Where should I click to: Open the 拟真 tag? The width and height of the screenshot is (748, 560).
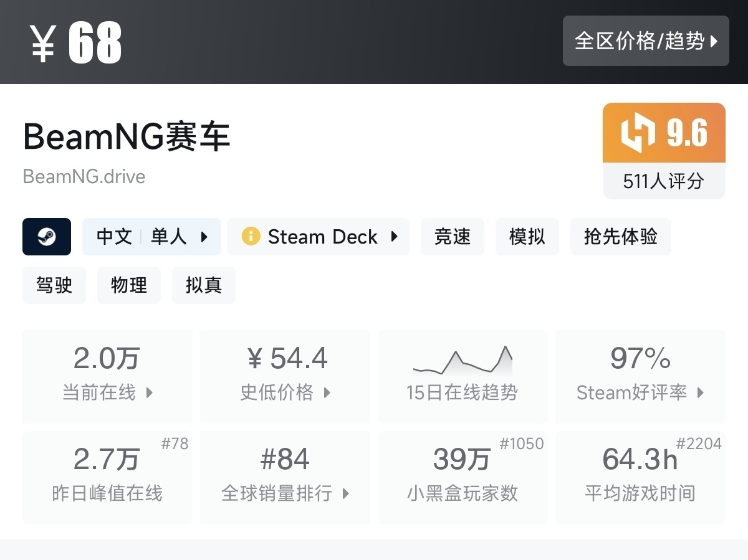204,285
